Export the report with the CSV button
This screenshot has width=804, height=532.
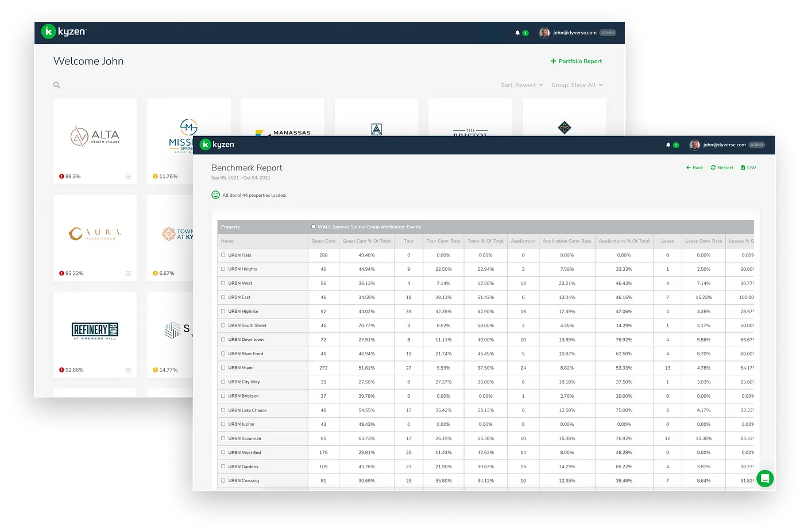[x=748, y=168]
